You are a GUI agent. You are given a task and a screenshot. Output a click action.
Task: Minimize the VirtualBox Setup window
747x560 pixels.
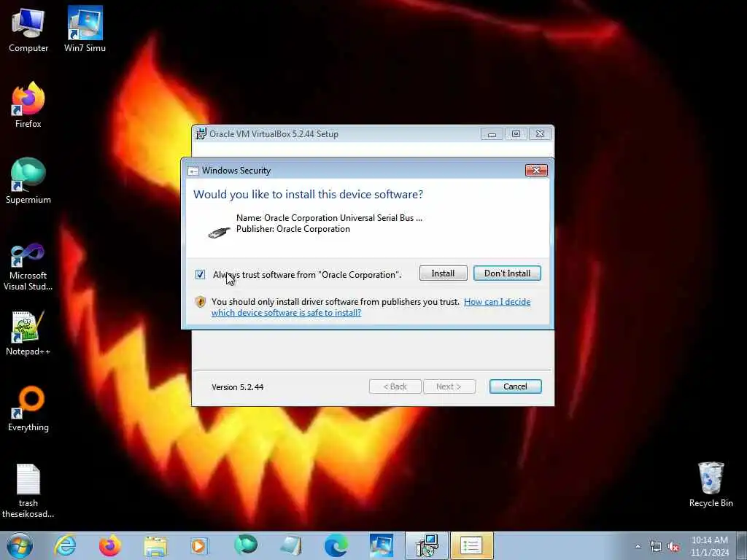(x=492, y=134)
